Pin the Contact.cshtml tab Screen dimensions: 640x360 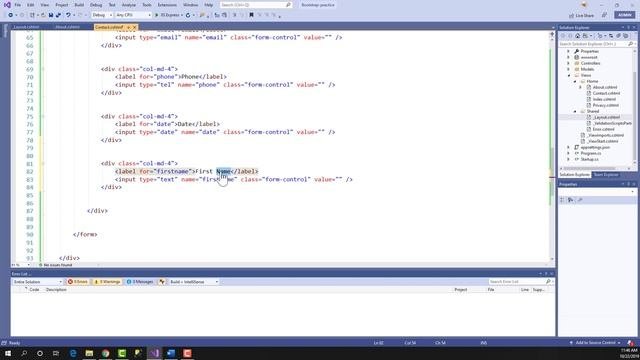pos(128,27)
